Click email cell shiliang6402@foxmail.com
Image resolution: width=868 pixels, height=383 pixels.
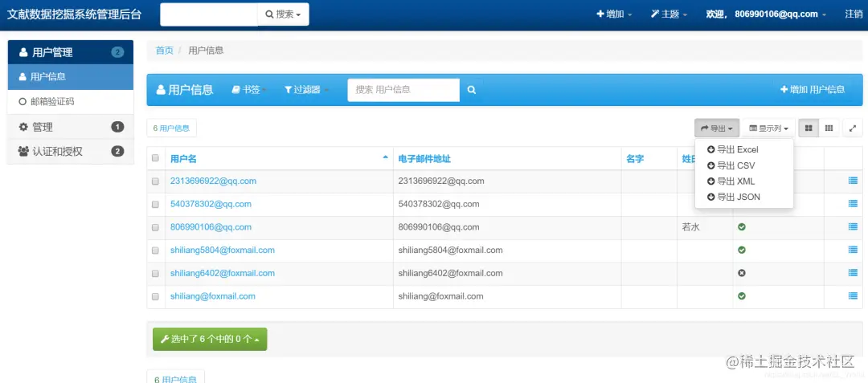451,273
